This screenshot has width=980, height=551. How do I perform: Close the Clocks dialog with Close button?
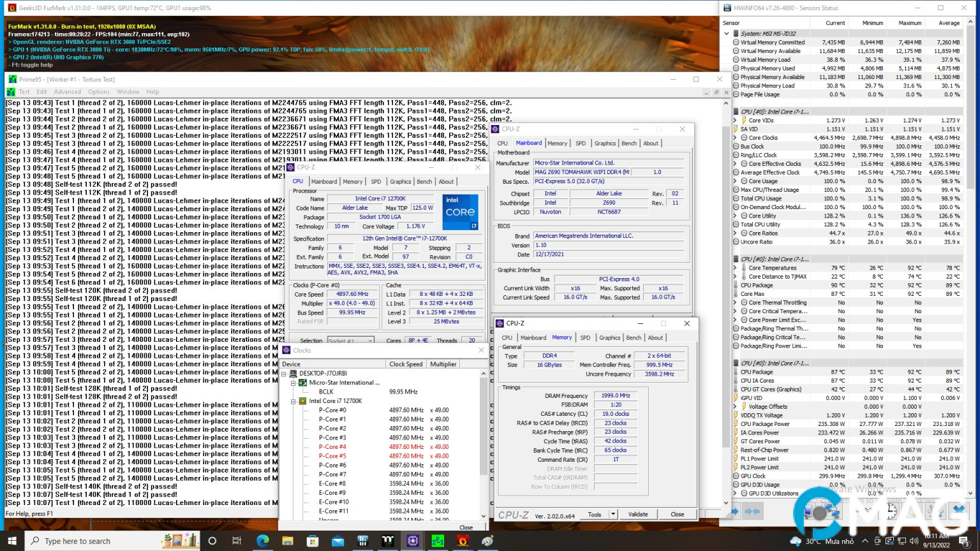coord(466,527)
